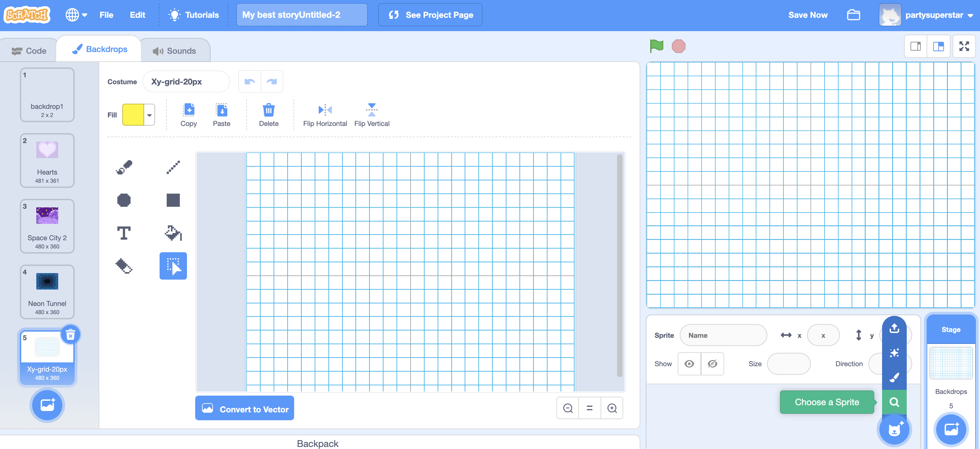Screen dimensions: 980x449
Task: Choose the Circle shape tool
Action: click(x=124, y=200)
